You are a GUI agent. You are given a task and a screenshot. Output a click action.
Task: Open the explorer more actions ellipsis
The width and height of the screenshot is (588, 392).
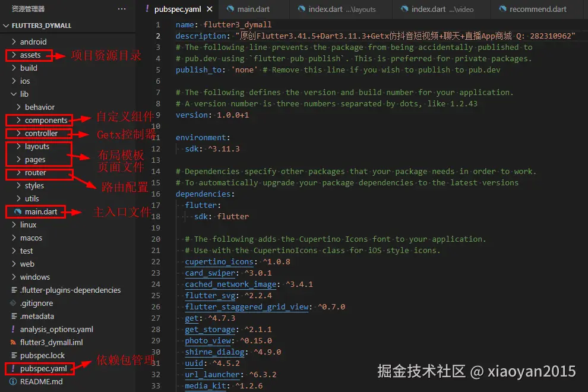(x=122, y=9)
